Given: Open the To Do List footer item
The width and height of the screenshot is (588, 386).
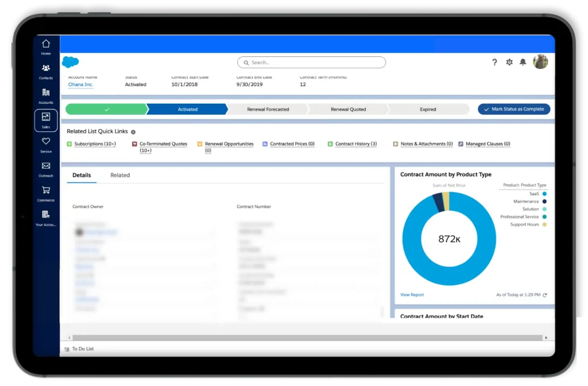Looking at the screenshot, I should pyautogui.click(x=79, y=349).
